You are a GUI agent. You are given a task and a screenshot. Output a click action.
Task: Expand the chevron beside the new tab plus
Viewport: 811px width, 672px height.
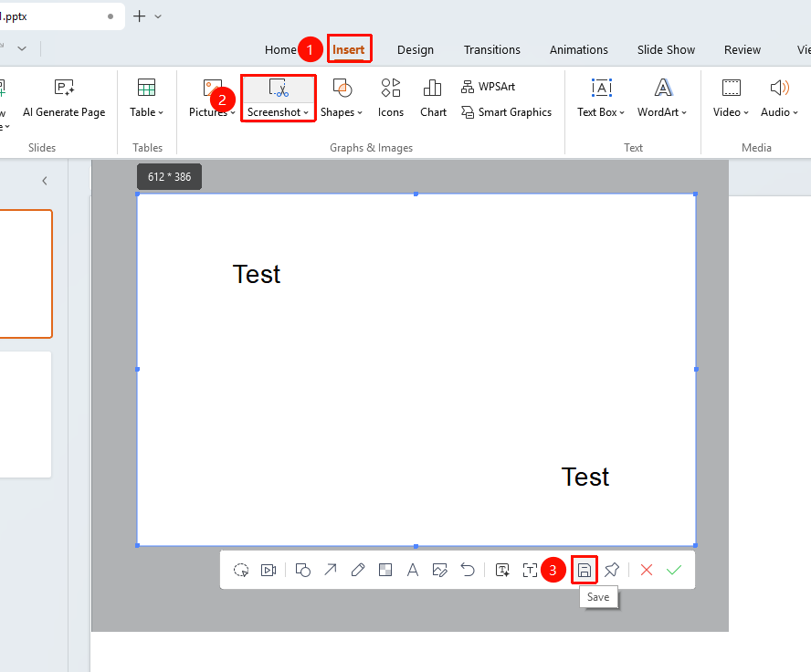pyautogui.click(x=158, y=16)
